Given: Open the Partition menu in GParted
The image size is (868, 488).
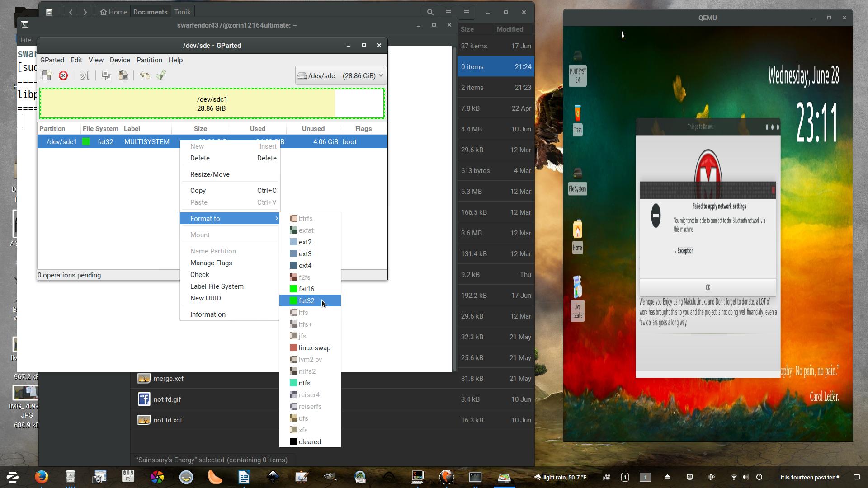Looking at the screenshot, I should (149, 60).
